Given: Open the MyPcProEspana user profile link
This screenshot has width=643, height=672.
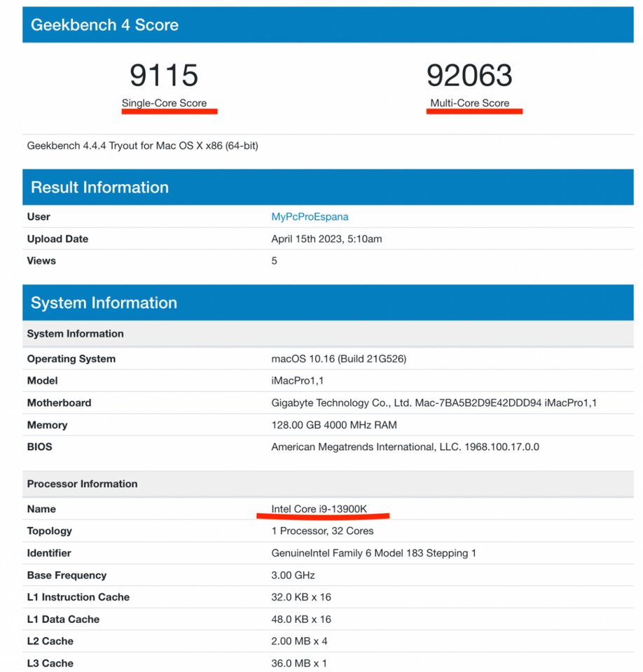Looking at the screenshot, I should point(310,217).
